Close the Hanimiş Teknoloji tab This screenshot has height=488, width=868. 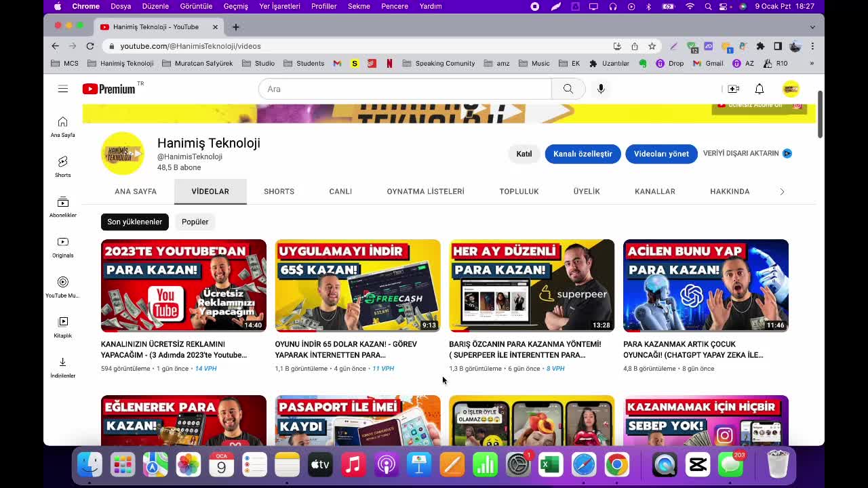coord(215,27)
